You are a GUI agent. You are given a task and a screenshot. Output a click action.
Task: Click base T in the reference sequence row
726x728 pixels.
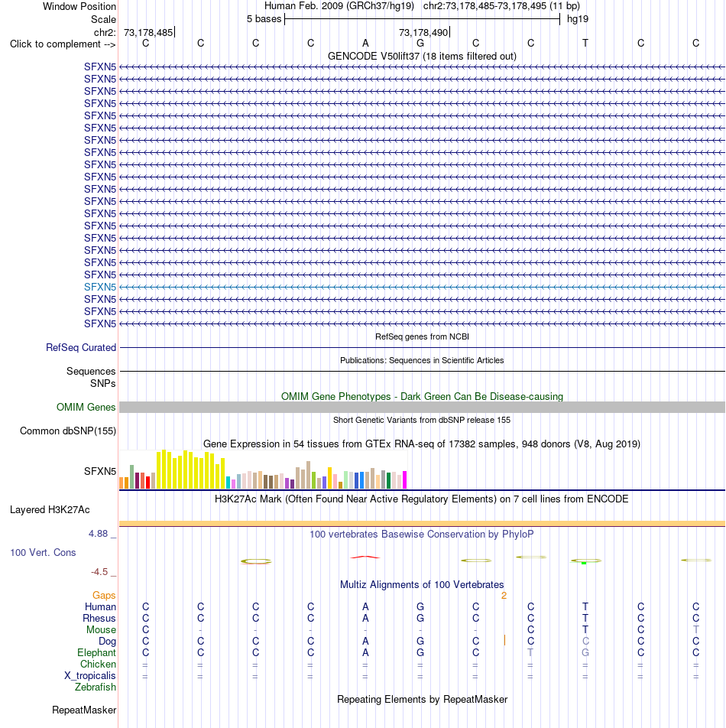(x=585, y=43)
